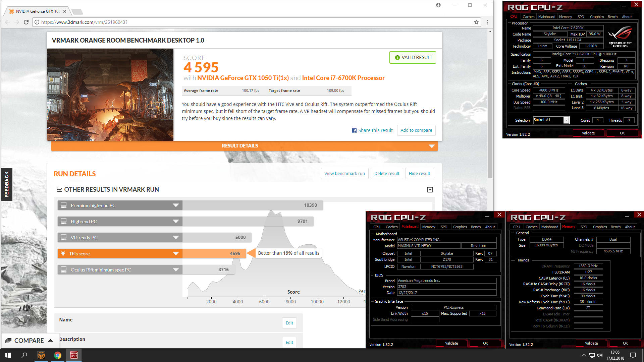Open CPU tab in Mainboard CPU-Z window
The image size is (644, 362).
[377, 227]
